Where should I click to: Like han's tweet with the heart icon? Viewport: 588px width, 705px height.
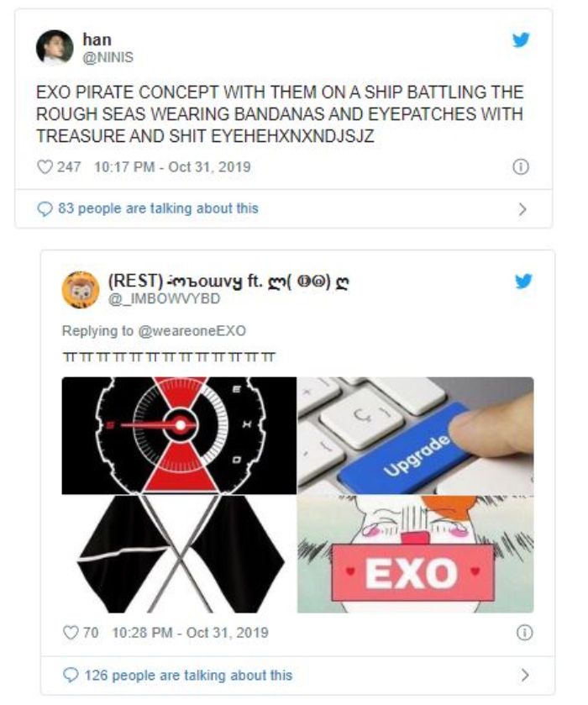[45, 167]
